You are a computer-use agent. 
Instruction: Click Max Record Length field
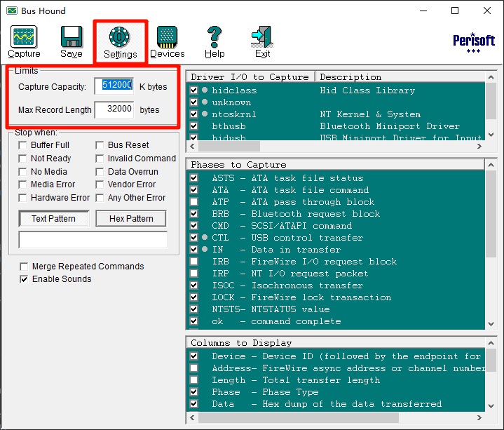(x=114, y=109)
